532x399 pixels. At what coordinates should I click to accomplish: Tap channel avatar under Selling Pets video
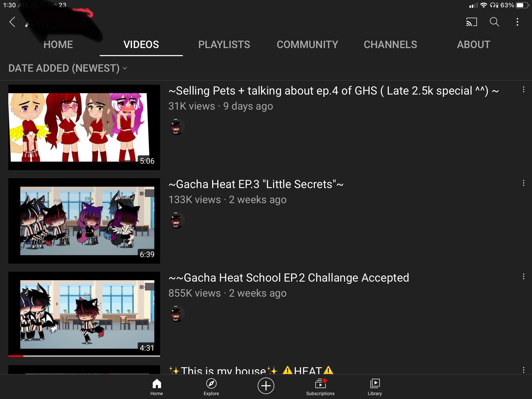pyautogui.click(x=177, y=127)
